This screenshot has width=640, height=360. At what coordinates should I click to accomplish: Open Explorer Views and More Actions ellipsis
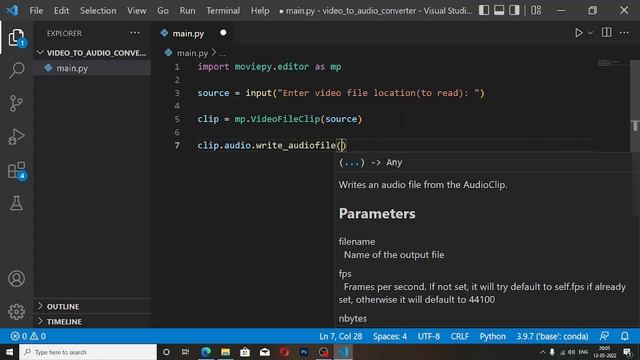135,33
